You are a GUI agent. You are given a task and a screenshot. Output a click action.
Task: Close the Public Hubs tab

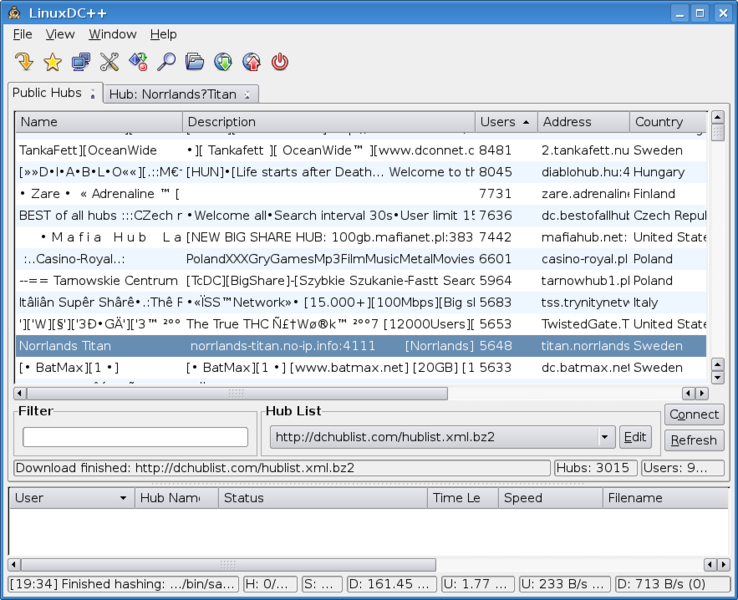click(x=93, y=94)
